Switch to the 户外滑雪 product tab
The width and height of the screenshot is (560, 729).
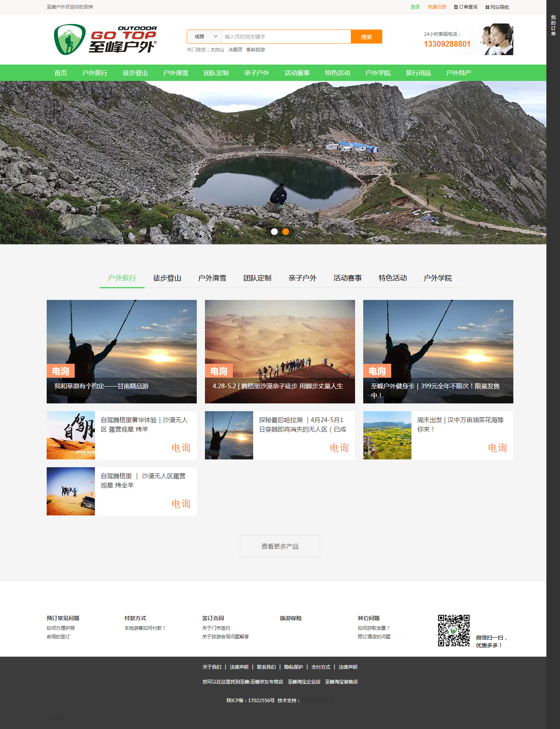(212, 278)
